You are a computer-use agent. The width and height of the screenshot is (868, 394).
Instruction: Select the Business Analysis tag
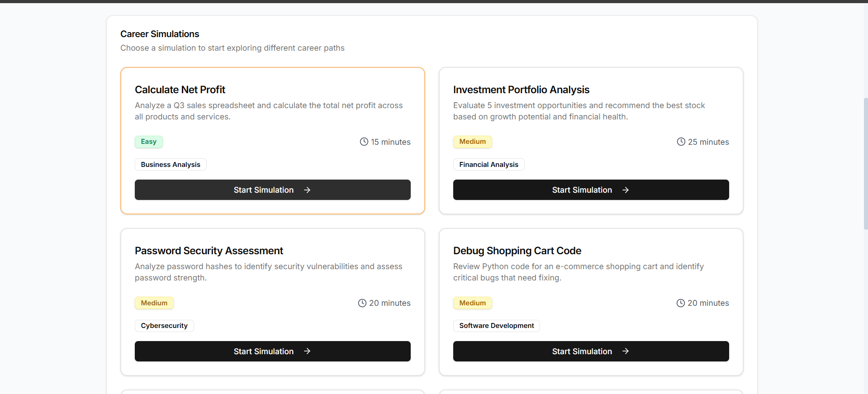[x=171, y=165]
